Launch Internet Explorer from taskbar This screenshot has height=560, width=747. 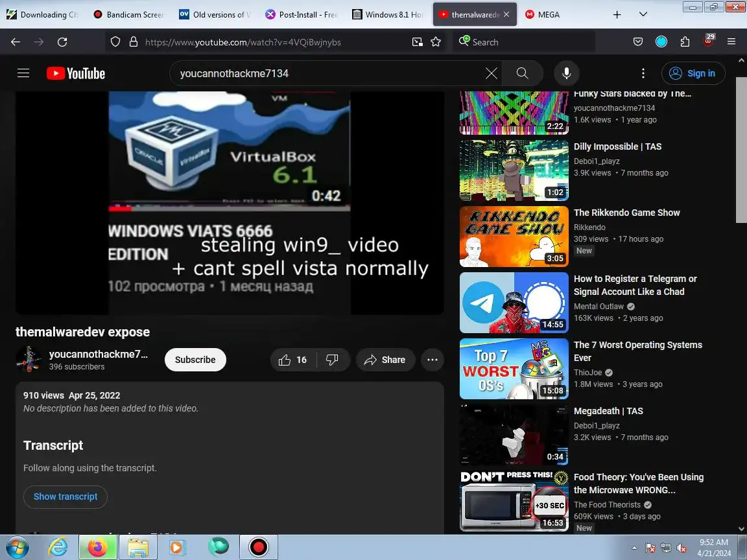[58, 548]
